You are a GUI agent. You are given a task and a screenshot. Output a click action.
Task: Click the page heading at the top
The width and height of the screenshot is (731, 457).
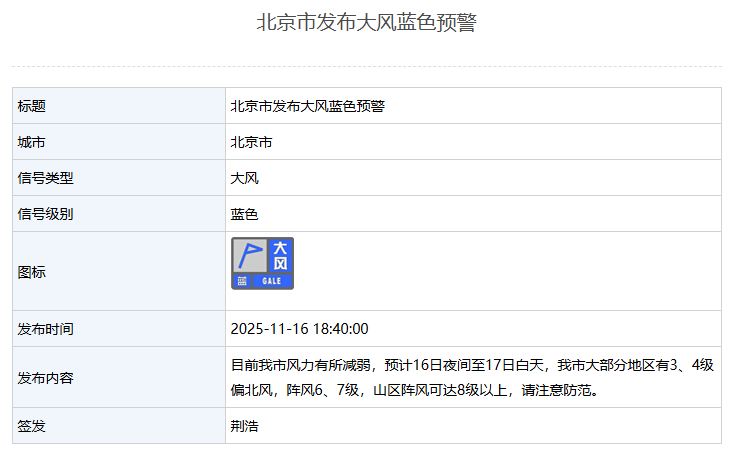pyautogui.click(x=366, y=23)
